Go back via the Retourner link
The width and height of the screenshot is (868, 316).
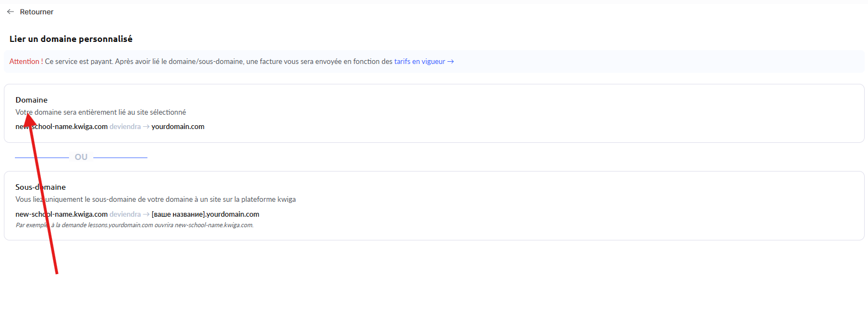point(36,12)
